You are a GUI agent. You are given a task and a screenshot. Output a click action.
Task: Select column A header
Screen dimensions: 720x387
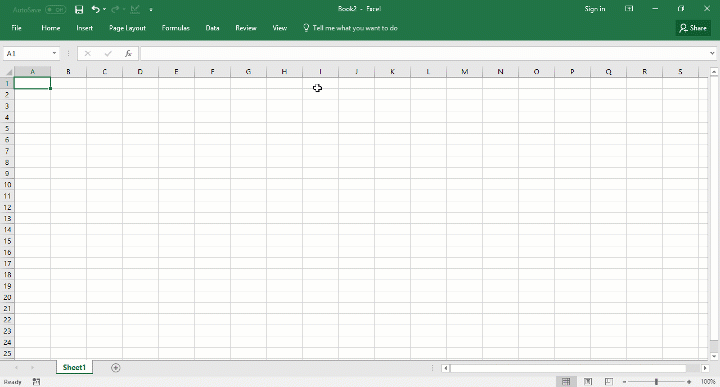click(32, 72)
